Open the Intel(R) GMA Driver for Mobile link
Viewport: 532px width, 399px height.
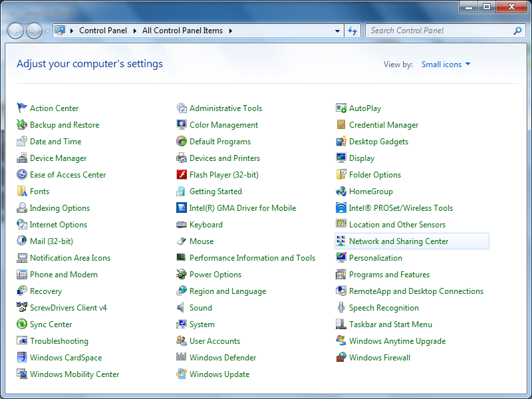pos(243,207)
